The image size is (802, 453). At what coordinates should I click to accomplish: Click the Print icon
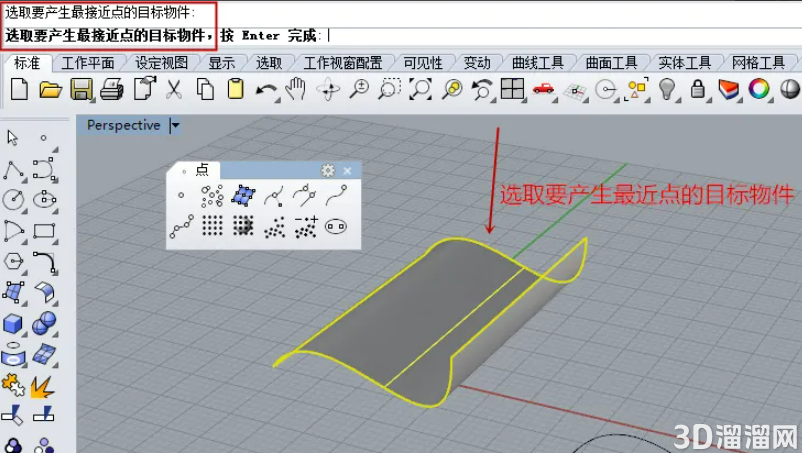112,89
